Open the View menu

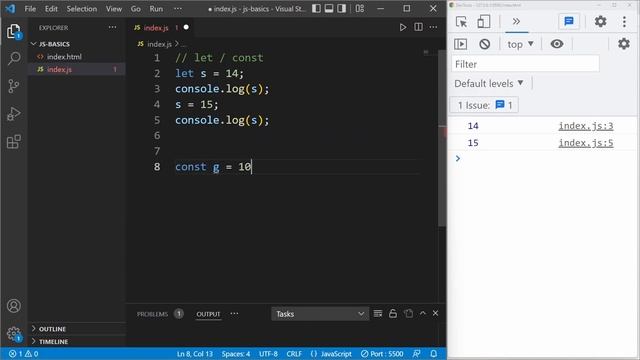pyautogui.click(x=114, y=9)
